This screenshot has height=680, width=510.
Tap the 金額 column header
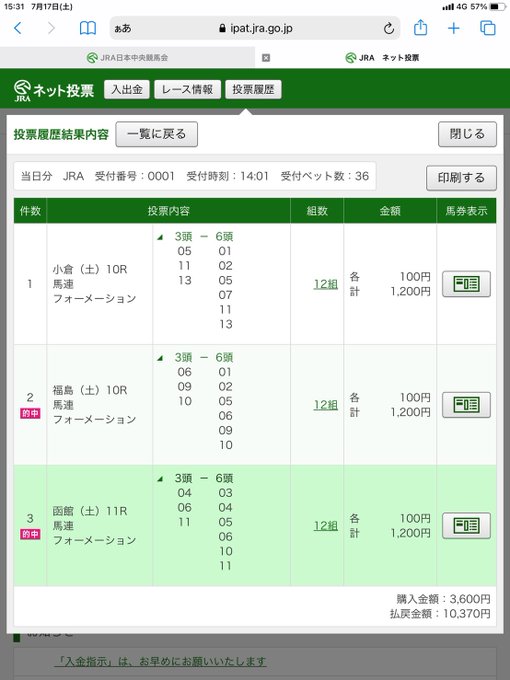(x=390, y=211)
